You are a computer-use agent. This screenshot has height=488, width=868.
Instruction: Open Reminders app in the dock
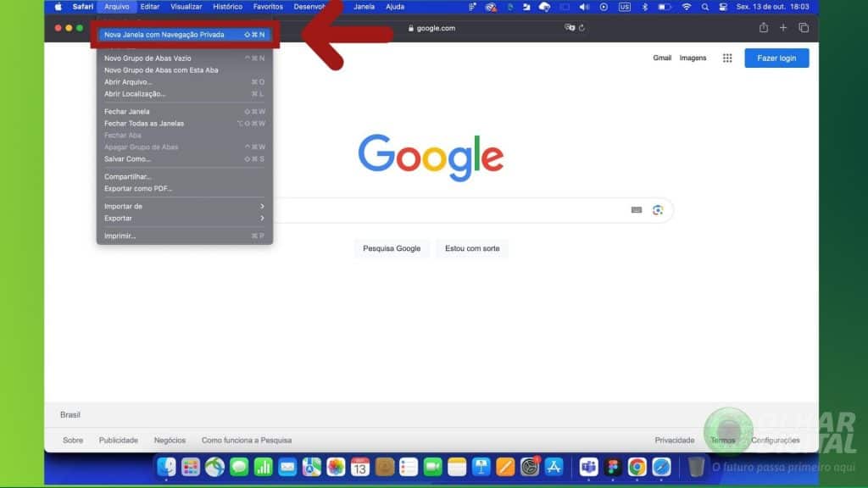click(409, 467)
